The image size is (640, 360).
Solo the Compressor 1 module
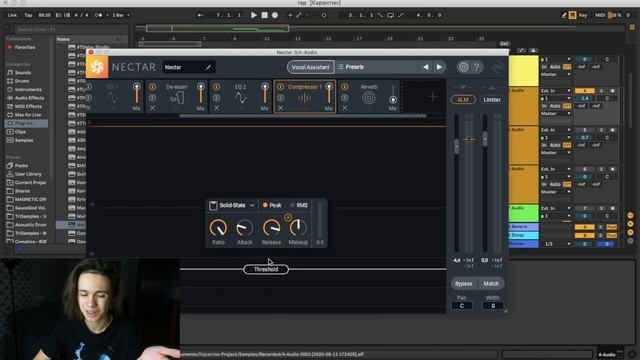click(280, 98)
